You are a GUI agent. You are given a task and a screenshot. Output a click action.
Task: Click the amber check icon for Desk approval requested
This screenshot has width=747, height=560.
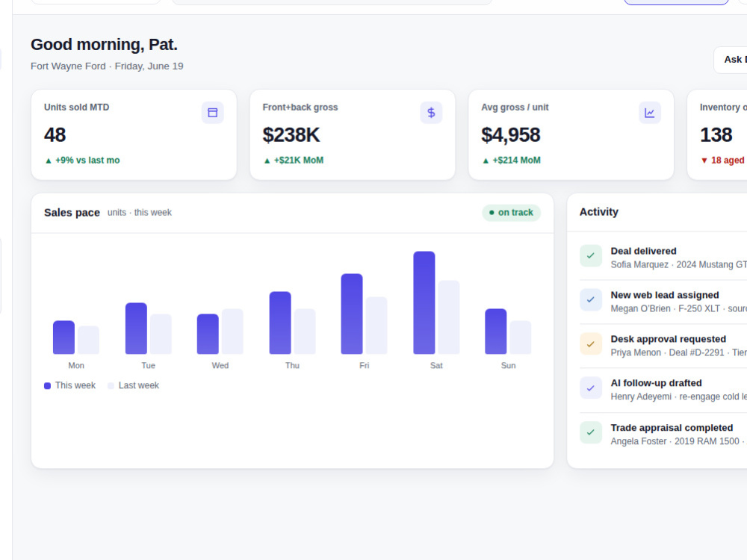point(591,343)
